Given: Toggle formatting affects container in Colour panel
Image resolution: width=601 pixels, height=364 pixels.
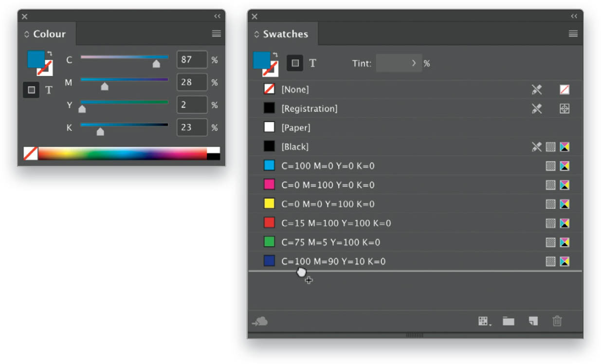Looking at the screenshot, I should [x=31, y=90].
